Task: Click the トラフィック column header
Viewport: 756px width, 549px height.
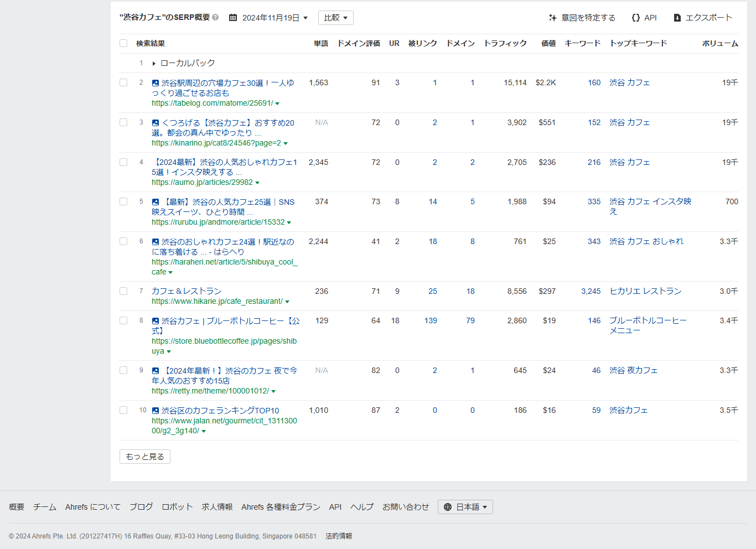Action: coord(505,43)
